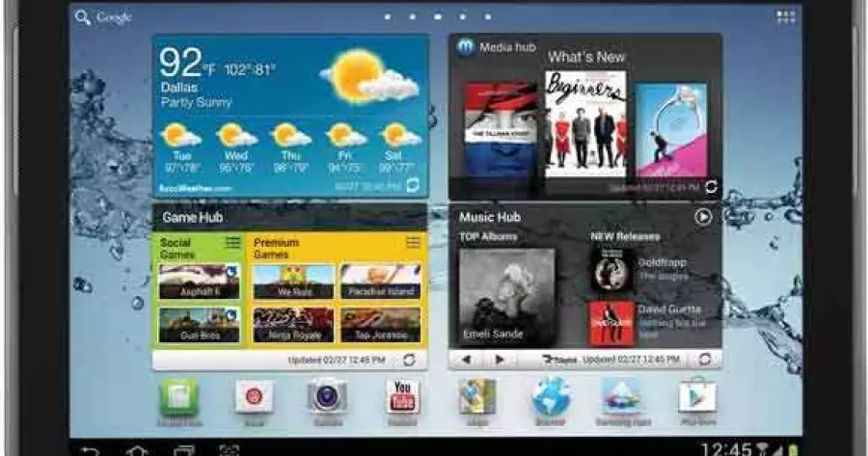Tap the Tuesday forecast in weather widget
868x456 pixels.
(181, 148)
